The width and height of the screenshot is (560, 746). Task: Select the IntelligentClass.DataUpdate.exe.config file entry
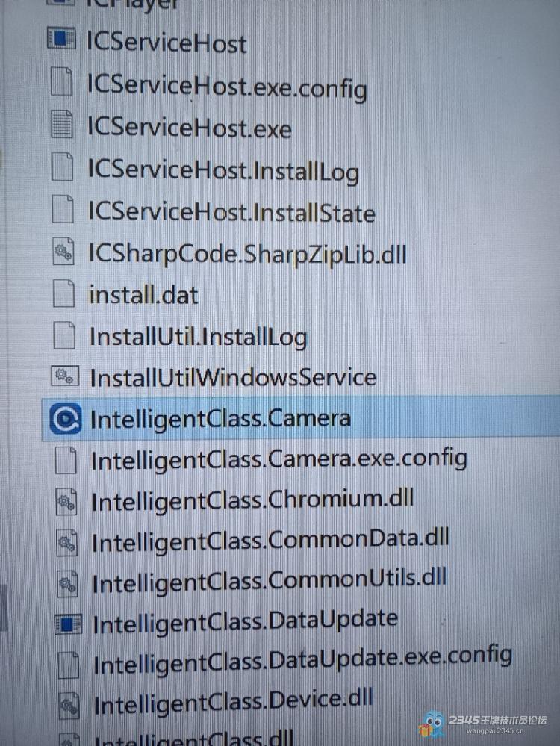[284, 660]
